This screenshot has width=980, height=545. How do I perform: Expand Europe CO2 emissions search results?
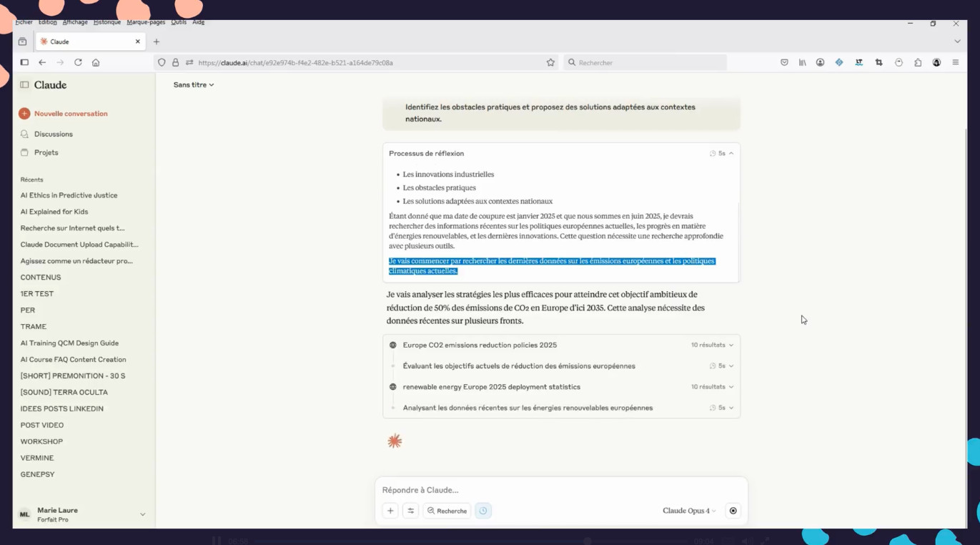(561, 345)
